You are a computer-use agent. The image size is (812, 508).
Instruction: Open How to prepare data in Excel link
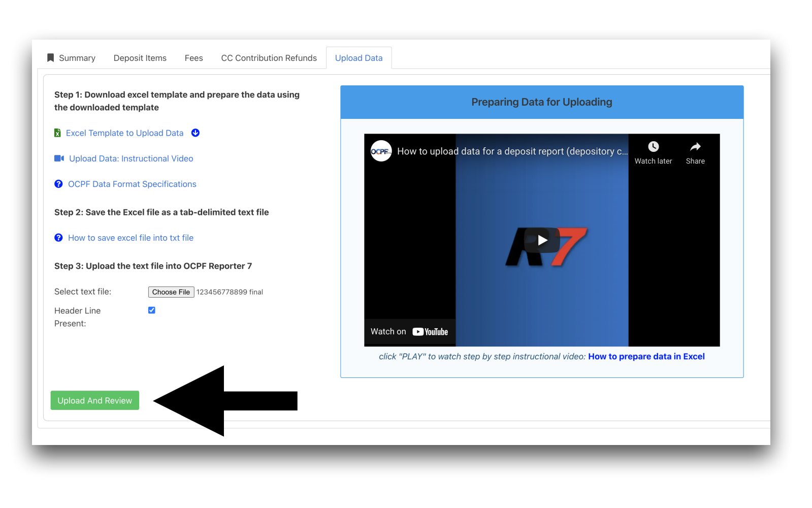point(646,357)
